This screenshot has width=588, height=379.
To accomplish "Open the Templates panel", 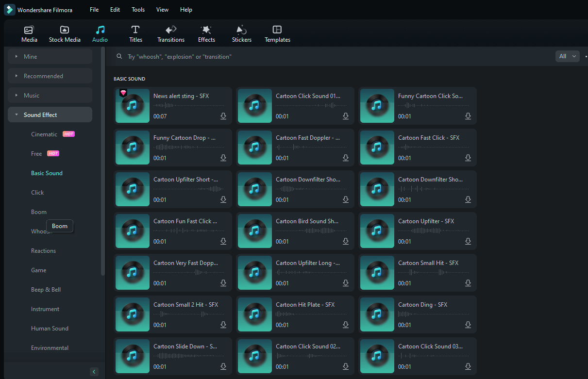I will pos(277,33).
